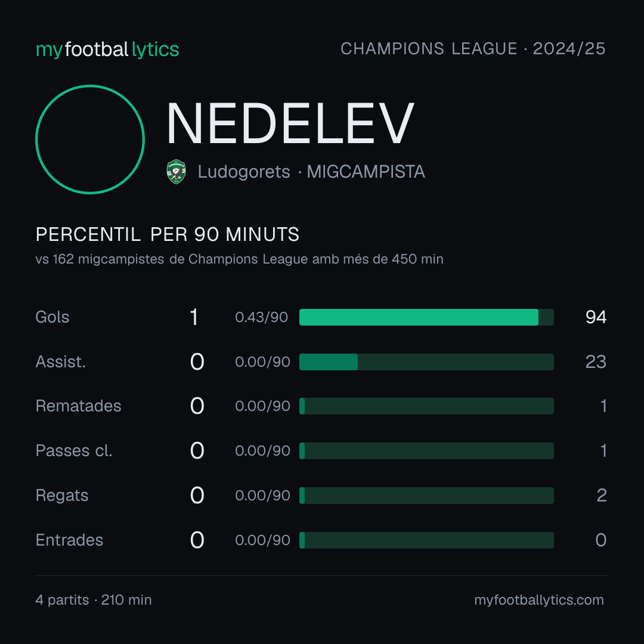
Task: Click the Ludogorets club crest icon
Action: 176,172
